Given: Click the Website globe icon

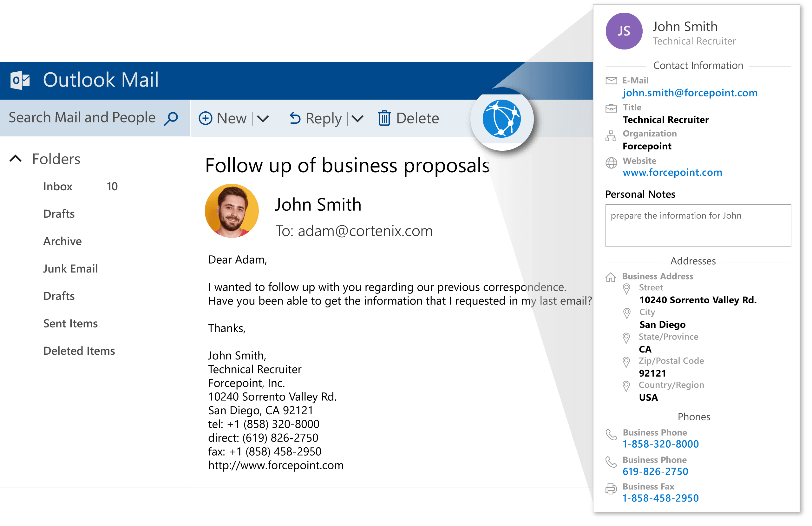Looking at the screenshot, I should click(612, 163).
